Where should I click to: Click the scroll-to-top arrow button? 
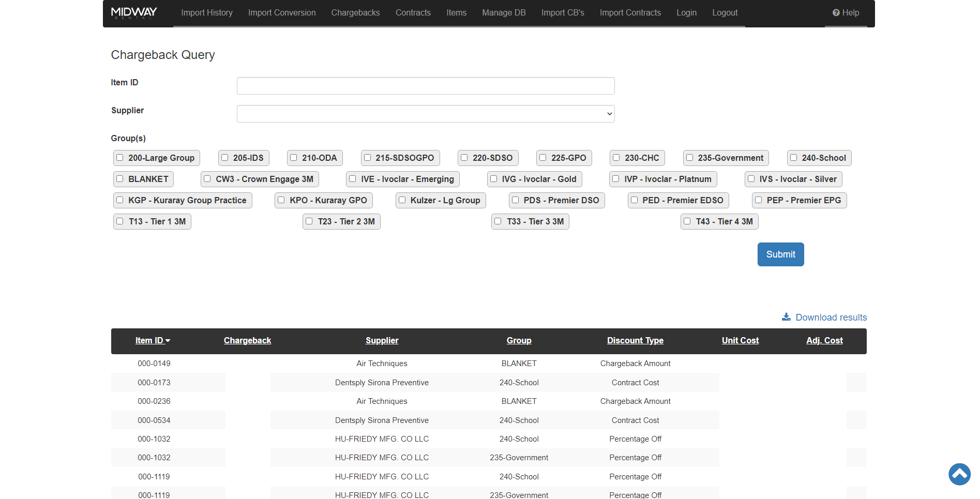click(x=959, y=474)
